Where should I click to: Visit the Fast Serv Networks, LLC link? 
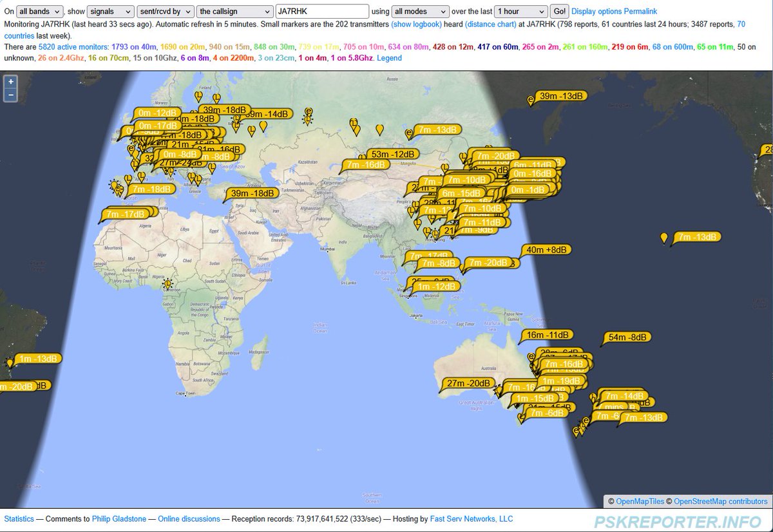click(x=472, y=518)
